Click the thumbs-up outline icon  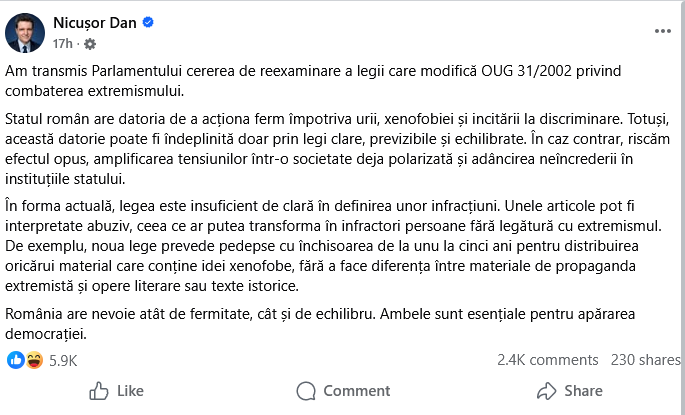(99, 391)
